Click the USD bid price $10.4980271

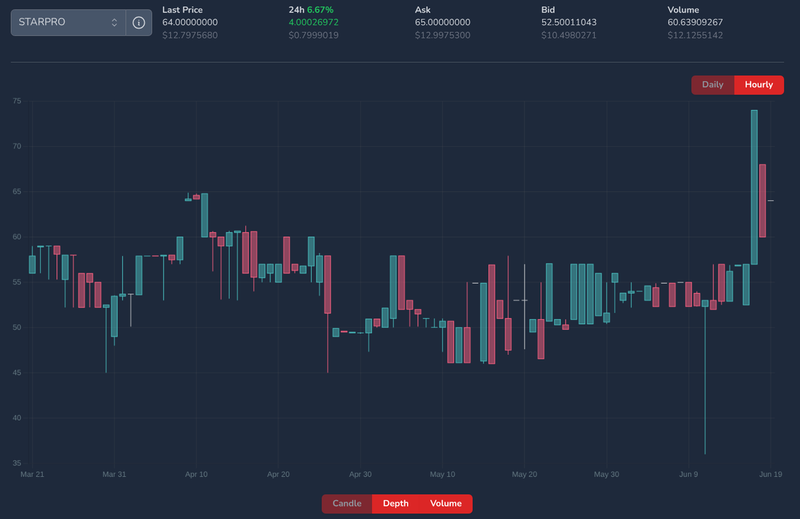tap(569, 35)
